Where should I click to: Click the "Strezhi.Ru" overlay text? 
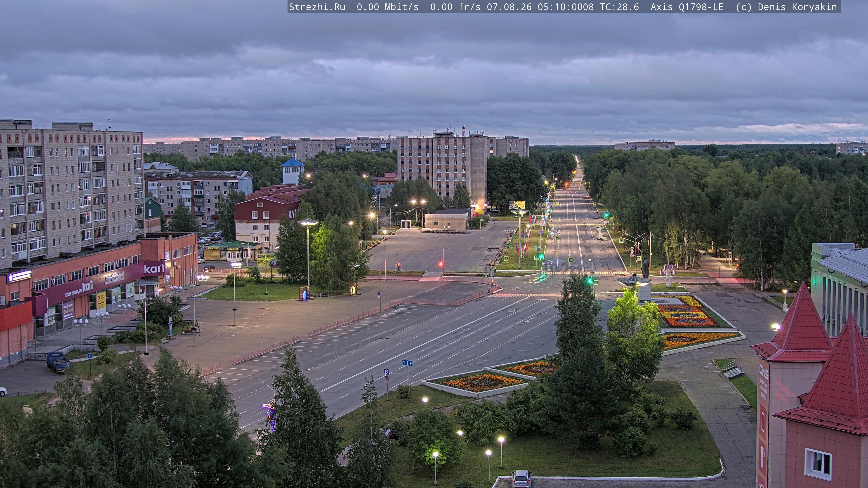click(x=317, y=7)
